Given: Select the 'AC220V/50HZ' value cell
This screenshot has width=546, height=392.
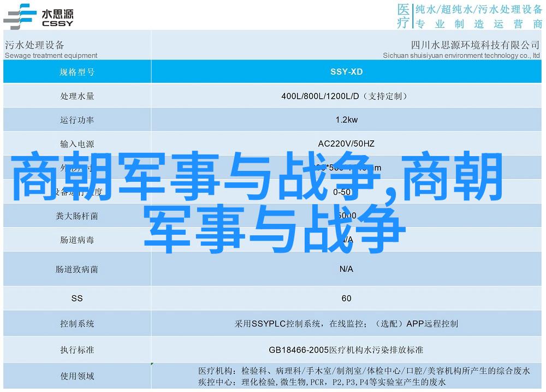Looking at the screenshot, I should pos(346,144).
